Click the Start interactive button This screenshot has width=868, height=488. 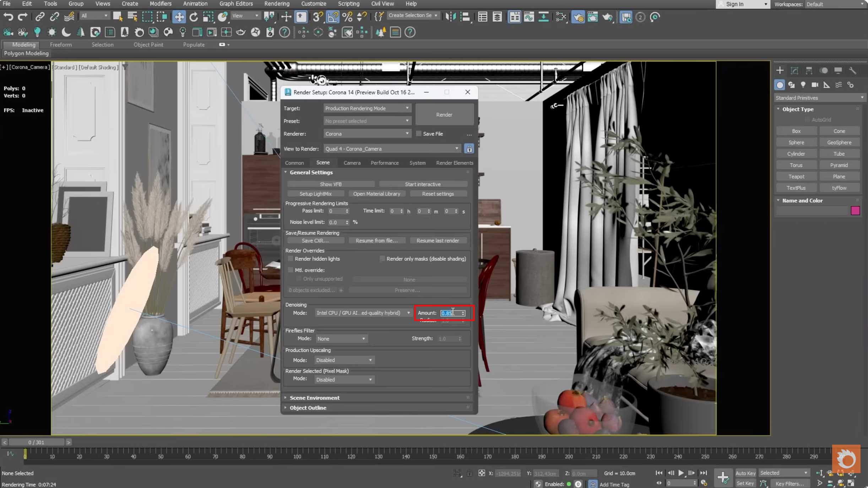[423, 184]
